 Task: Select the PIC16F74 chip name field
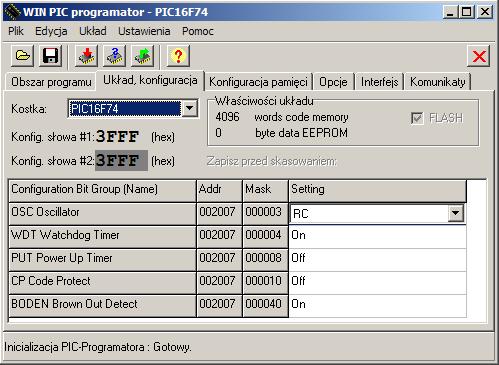point(125,108)
